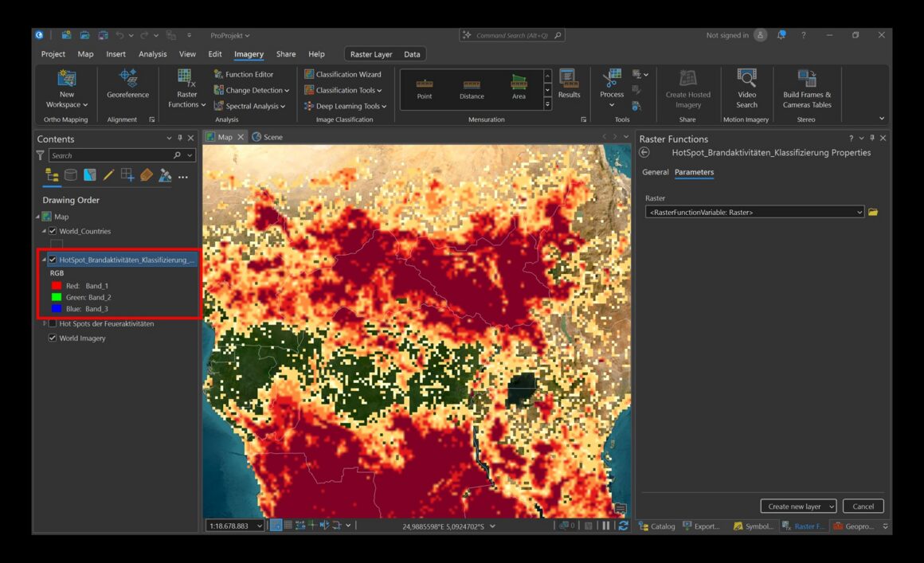Open the Classification Wizard
924x563 pixels.
click(x=342, y=74)
